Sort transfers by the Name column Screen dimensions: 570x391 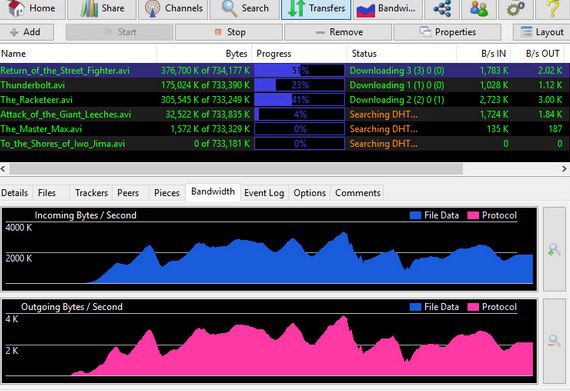click(78, 54)
